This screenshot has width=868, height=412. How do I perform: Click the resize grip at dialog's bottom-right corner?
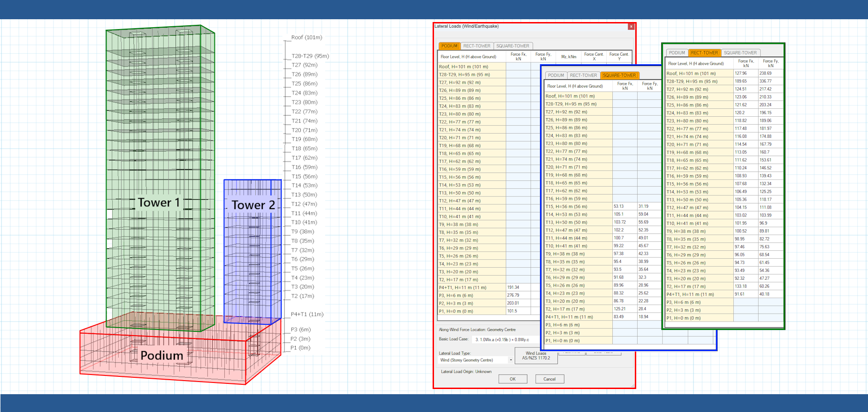click(633, 386)
